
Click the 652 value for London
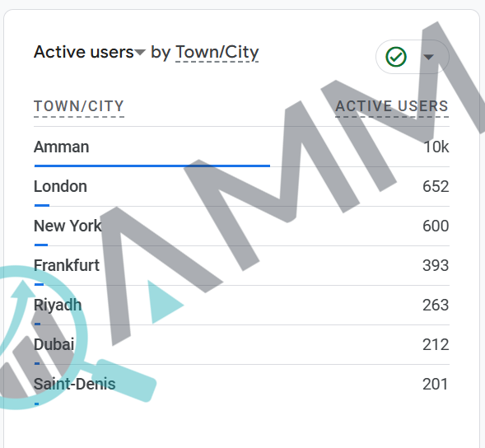tap(436, 187)
